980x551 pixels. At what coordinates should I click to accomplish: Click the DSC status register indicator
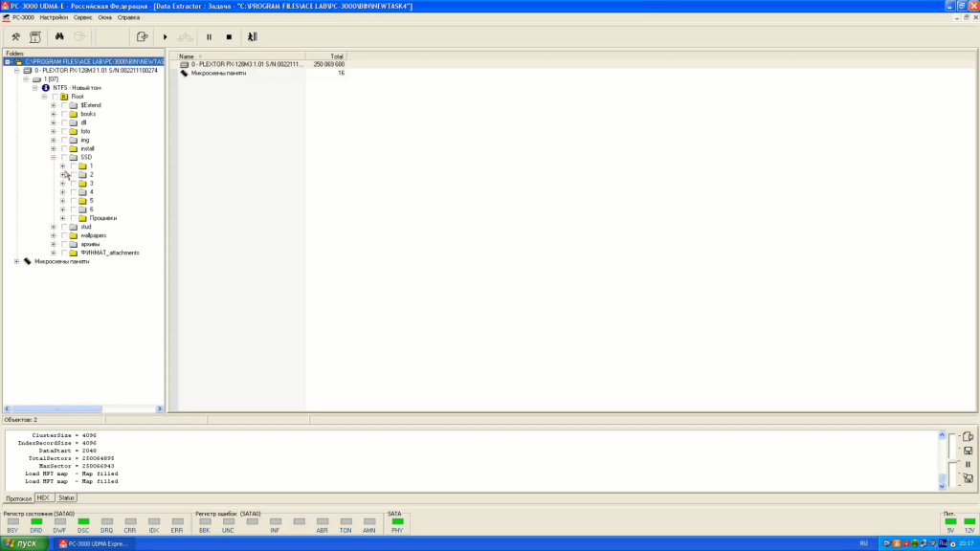tap(83, 521)
